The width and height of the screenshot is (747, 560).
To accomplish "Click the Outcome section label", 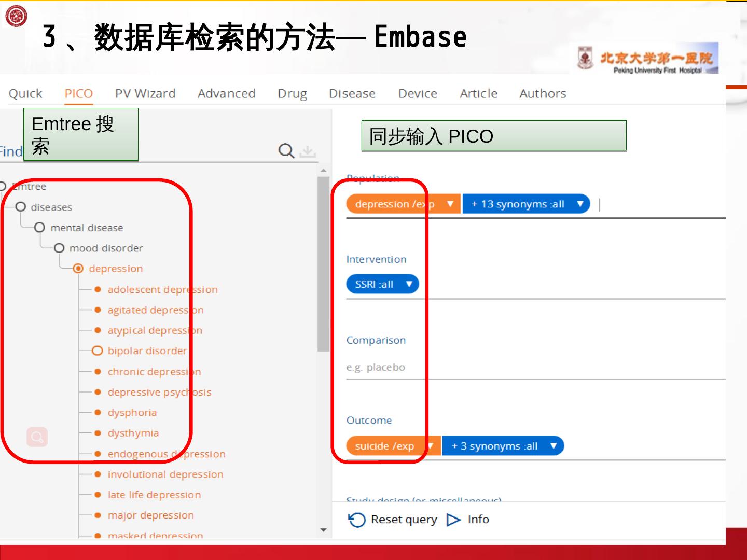I will (369, 421).
